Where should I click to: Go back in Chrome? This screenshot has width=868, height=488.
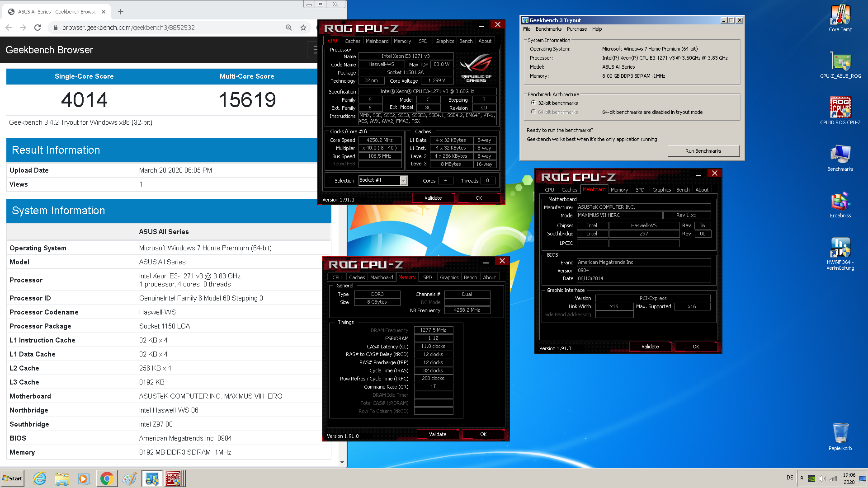(x=9, y=28)
